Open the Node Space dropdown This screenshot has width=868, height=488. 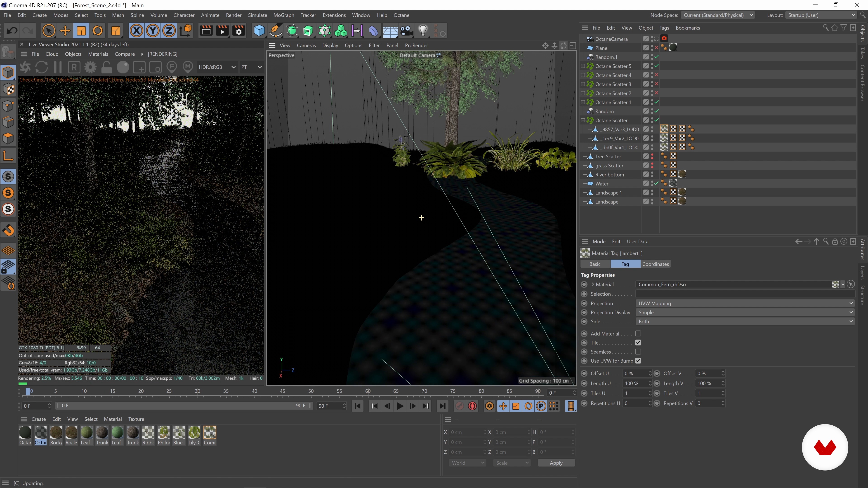pos(717,15)
